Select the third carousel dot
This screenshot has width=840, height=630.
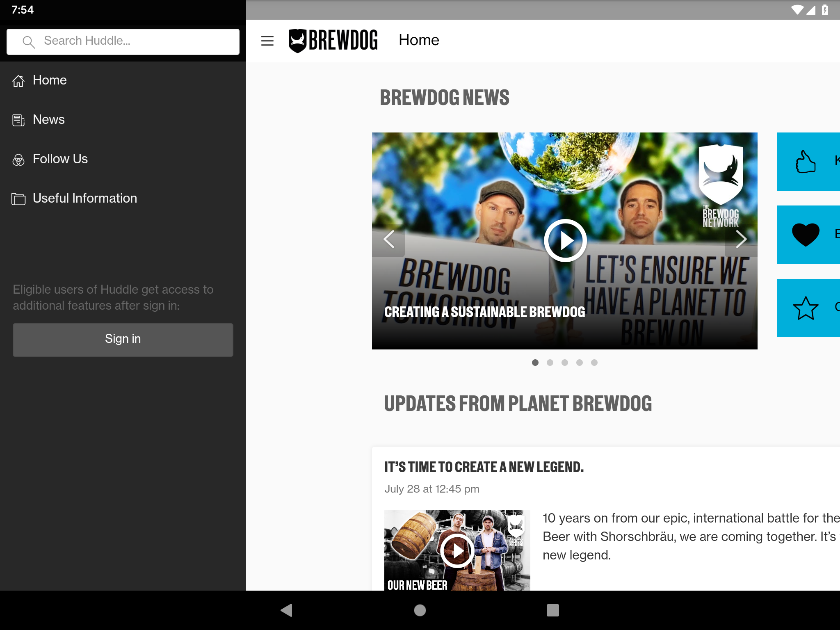click(x=565, y=363)
